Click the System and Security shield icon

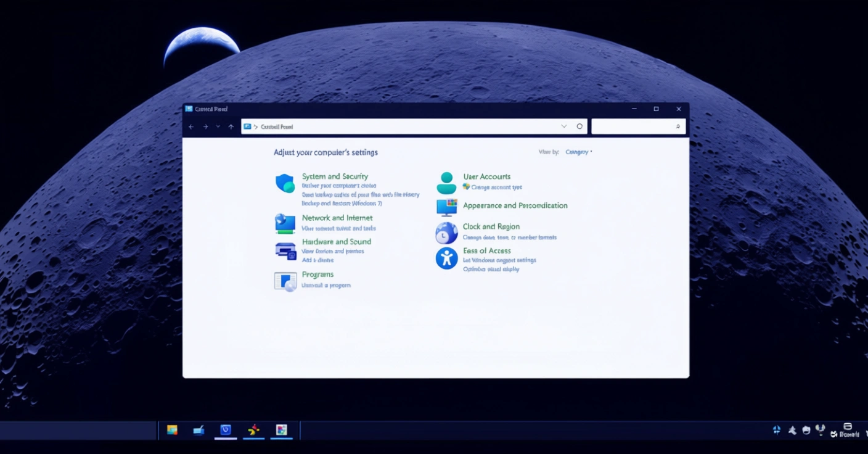click(x=285, y=183)
